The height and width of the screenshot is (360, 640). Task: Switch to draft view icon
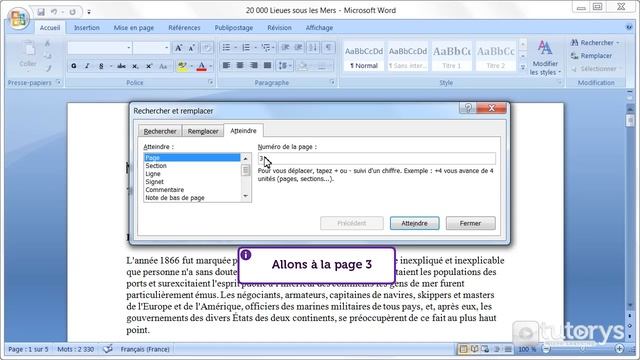(x=508, y=349)
